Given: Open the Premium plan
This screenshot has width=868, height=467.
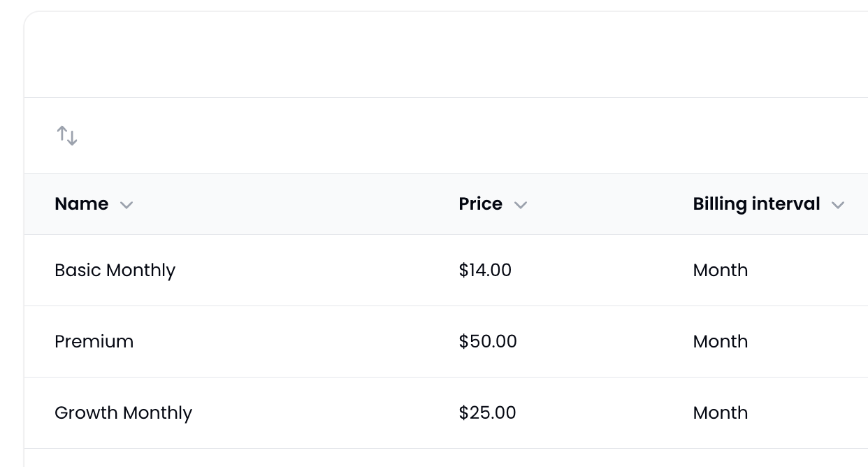Looking at the screenshot, I should point(94,342).
